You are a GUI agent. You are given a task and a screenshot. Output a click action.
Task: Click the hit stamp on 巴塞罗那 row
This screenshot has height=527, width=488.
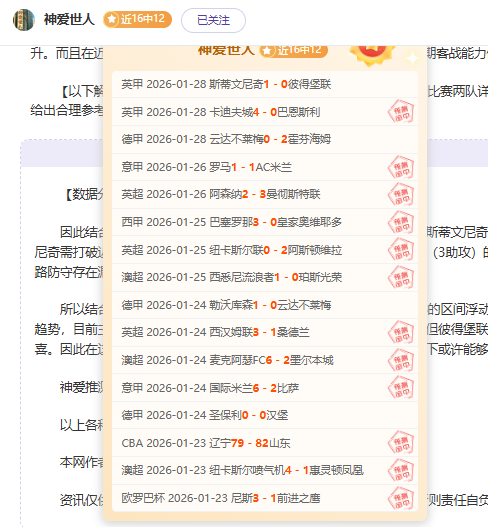(401, 222)
